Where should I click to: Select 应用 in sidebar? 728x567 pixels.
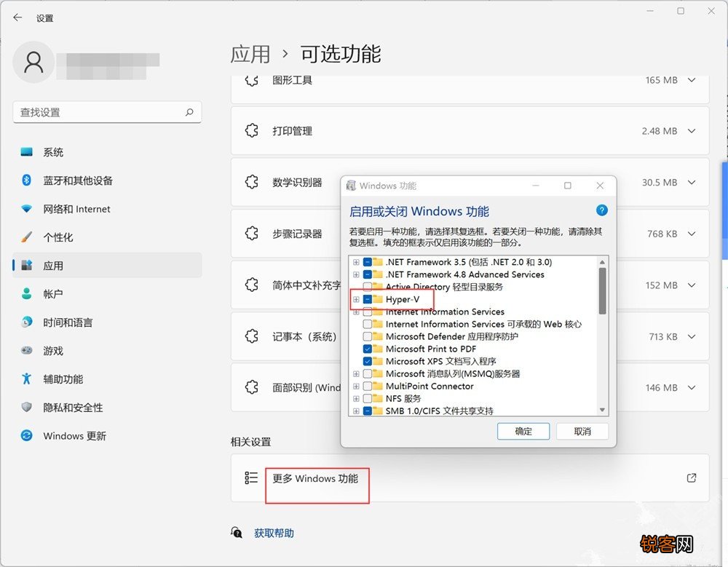pos(107,265)
